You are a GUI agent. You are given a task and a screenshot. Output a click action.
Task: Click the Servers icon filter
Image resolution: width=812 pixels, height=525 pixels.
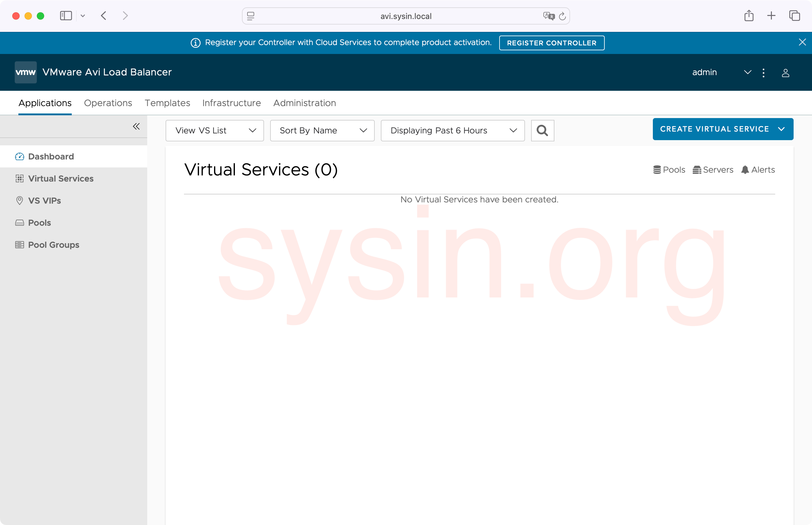pos(697,170)
